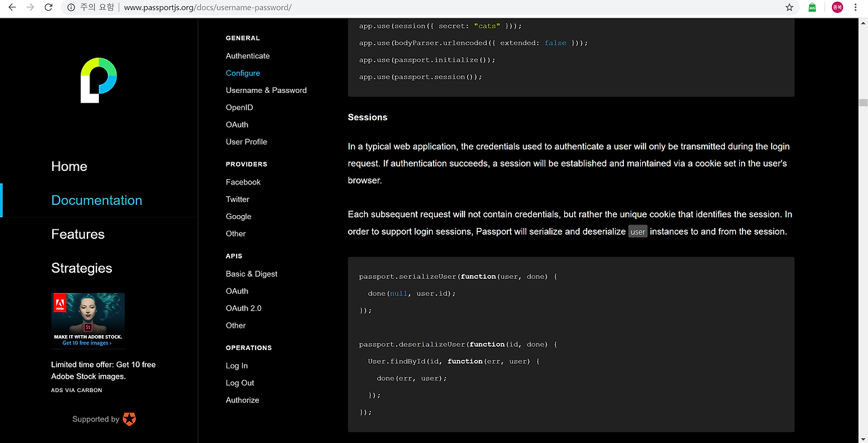The image size is (868, 443).
Task: Go to the Home section
Action: click(69, 166)
